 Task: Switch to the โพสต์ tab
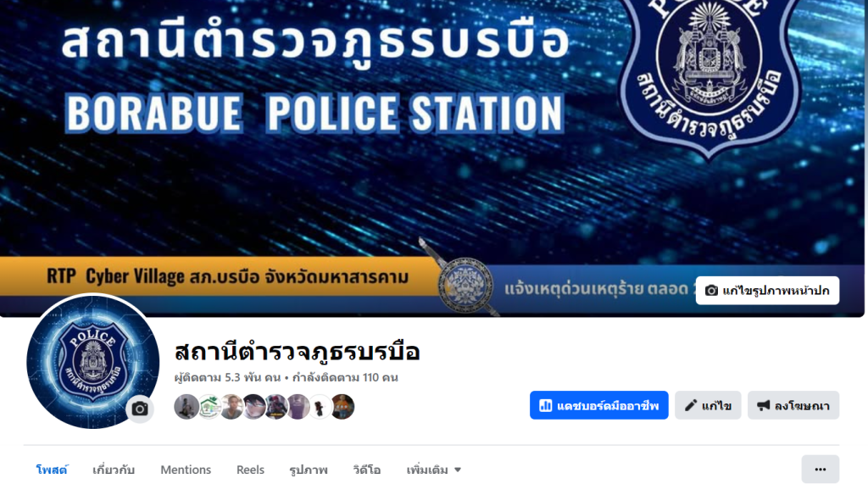coord(52,470)
